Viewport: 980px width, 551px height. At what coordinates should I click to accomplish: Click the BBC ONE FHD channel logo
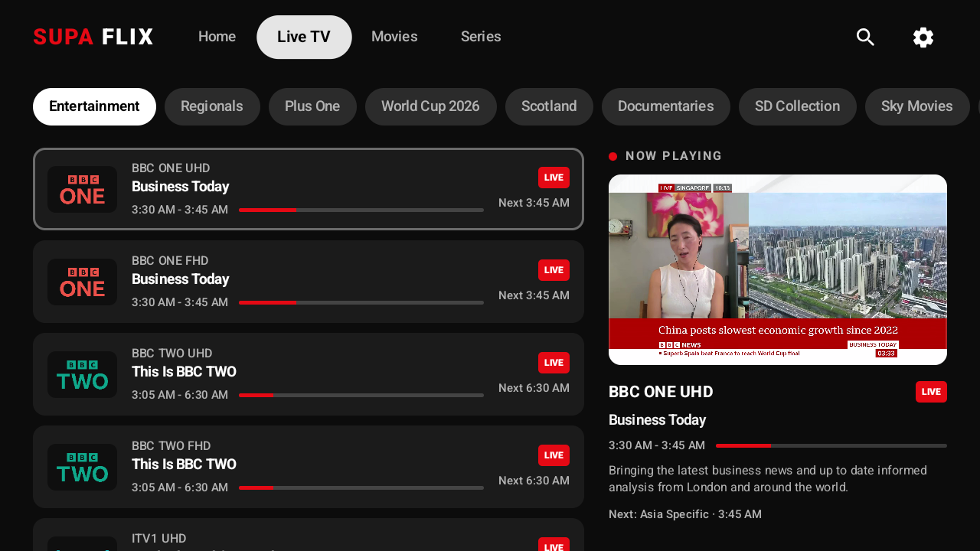pos(82,282)
